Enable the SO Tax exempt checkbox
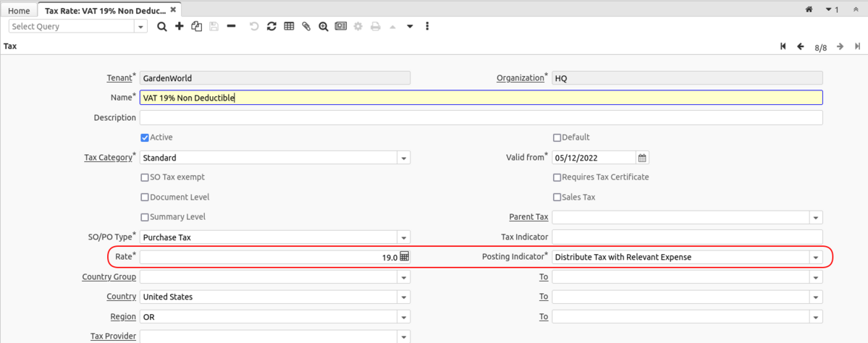 145,177
